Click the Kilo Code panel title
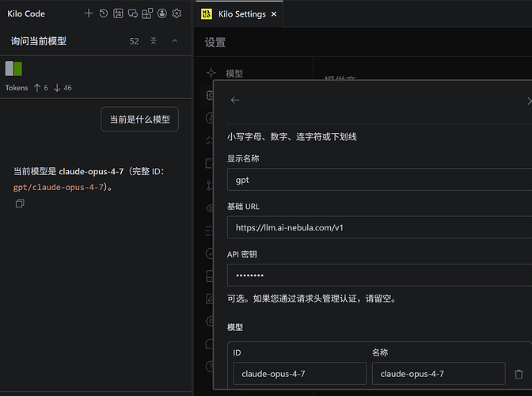The width and height of the screenshot is (532, 396). 26,14
